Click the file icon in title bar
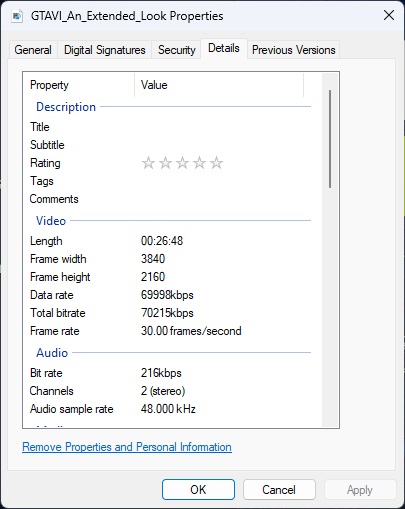Screen dimensions: 405x509 pos(17,16)
